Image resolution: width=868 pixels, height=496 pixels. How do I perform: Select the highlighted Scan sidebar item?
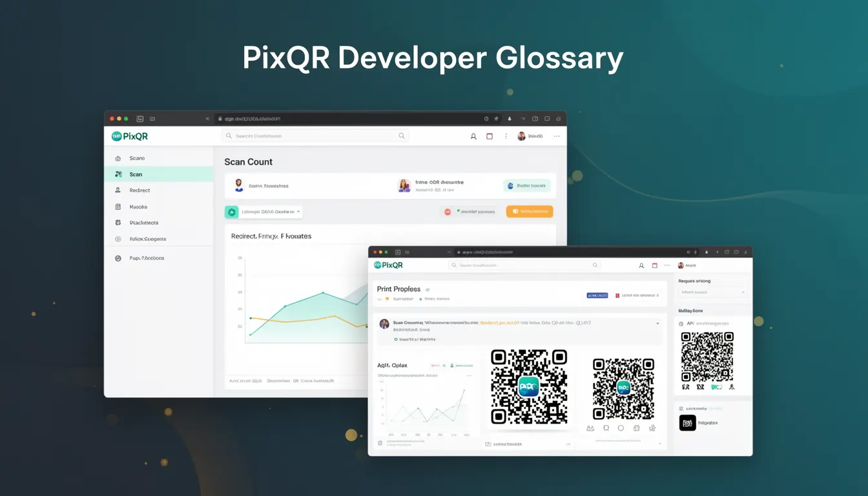[159, 174]
